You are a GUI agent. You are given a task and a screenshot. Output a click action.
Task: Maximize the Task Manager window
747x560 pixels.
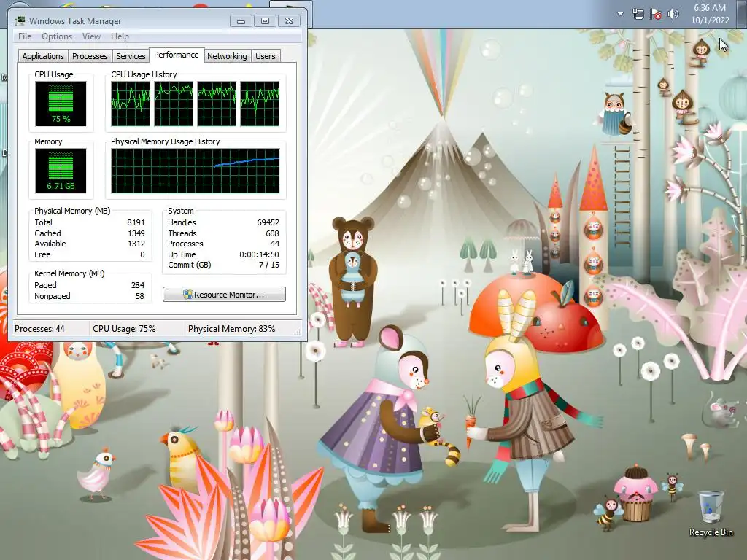click(265, 21)
